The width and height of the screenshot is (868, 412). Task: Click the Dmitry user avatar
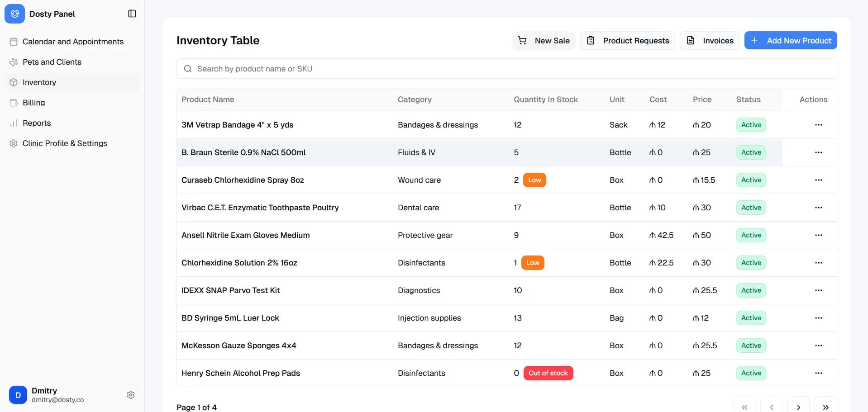pos(18,395)
